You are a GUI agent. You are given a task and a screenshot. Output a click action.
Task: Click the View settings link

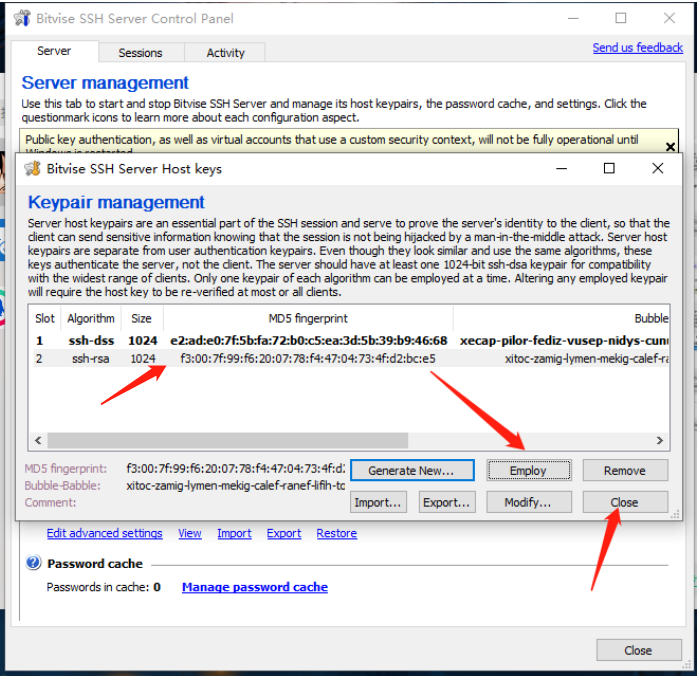(190, 533)
